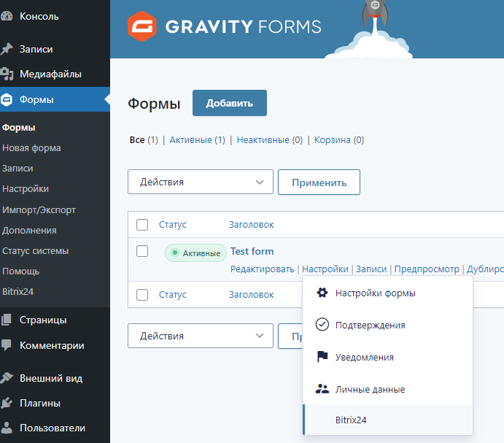This screenshot has height=443, width=504.
Task: Open Медиафайлы menu label in sidebar
Action: (x=51, y=74)
